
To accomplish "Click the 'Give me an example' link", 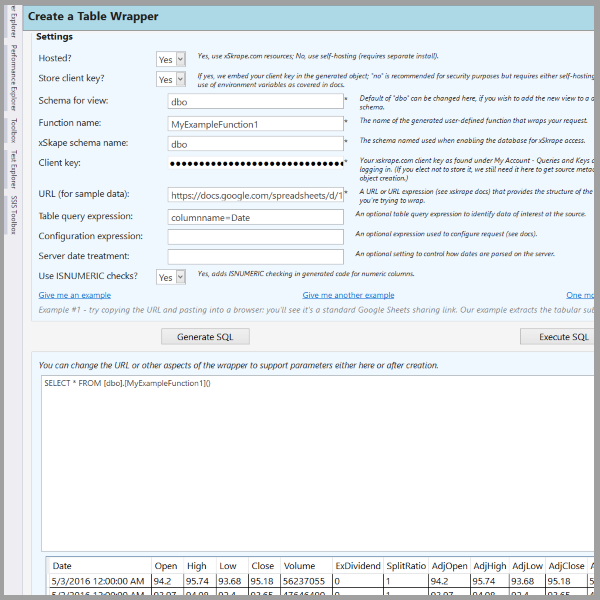I will (x=75, y=295).
